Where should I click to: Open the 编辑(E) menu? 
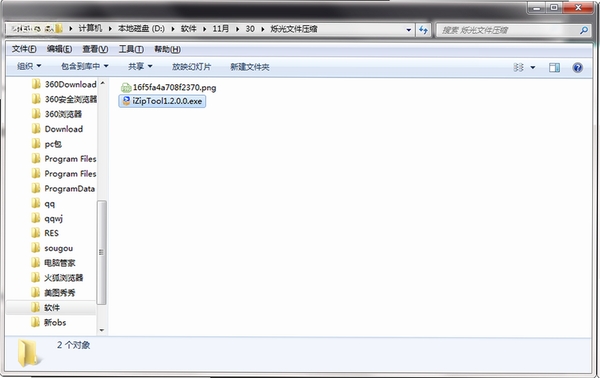tap(59, 49)
